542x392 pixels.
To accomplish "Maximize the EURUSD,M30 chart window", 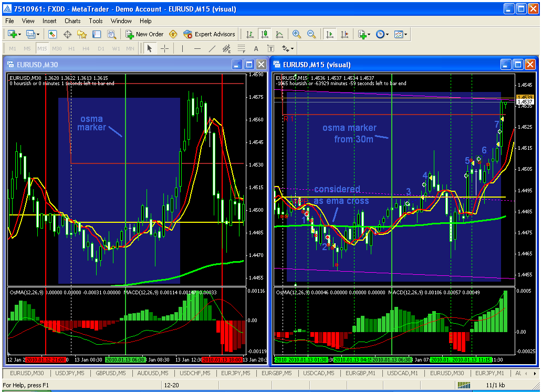I will tap(249, 65).
